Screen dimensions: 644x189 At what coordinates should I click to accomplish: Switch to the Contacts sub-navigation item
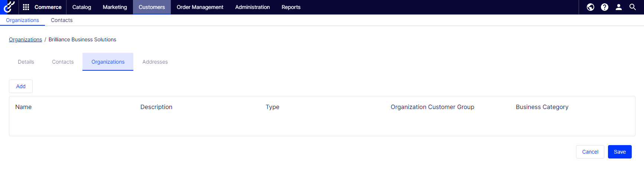click(62, 20)
